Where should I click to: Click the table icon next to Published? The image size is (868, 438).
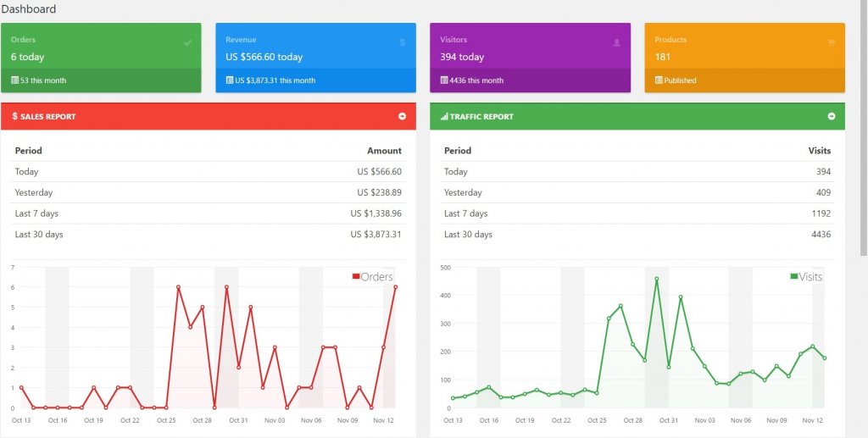click(x=659, y=80)
